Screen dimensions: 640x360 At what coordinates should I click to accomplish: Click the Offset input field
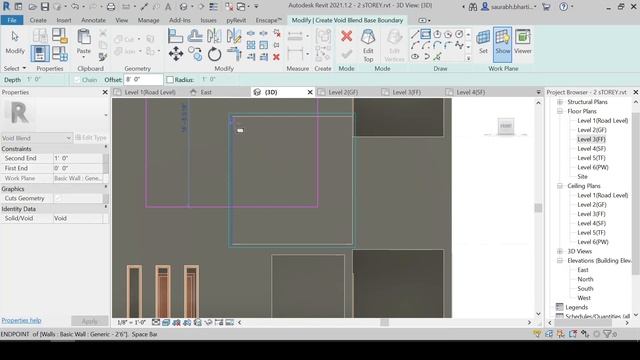tap(143, 80)
